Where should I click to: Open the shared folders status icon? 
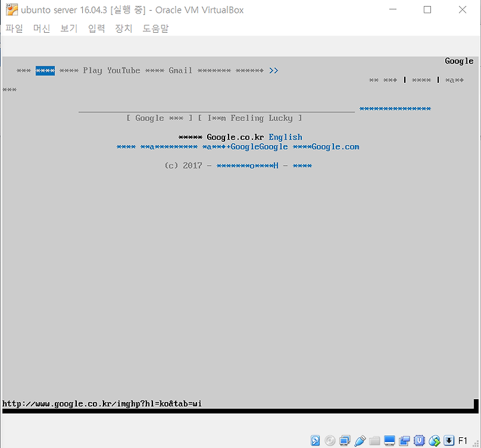tap(375, 441)
